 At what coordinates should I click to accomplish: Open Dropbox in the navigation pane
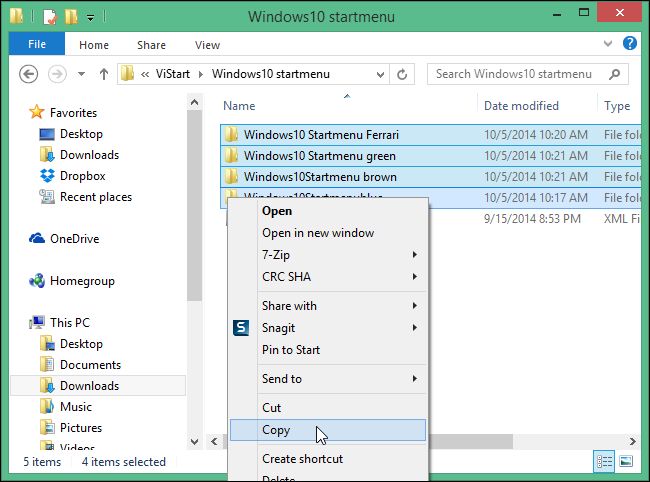click(73, 176)
